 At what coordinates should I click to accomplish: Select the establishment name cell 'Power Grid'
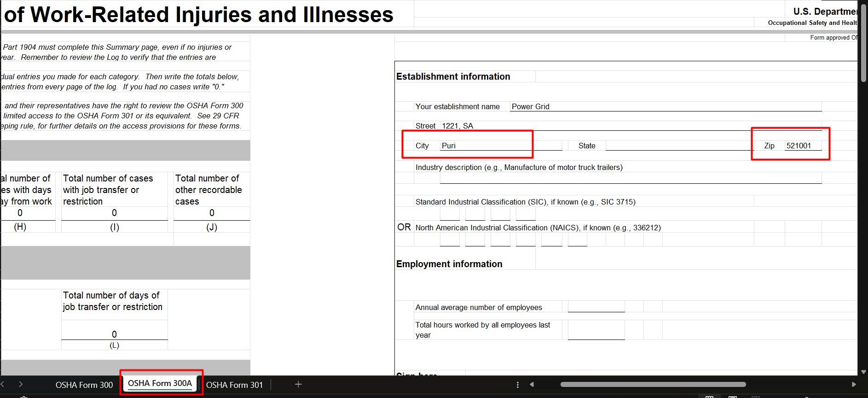[665, 106]
